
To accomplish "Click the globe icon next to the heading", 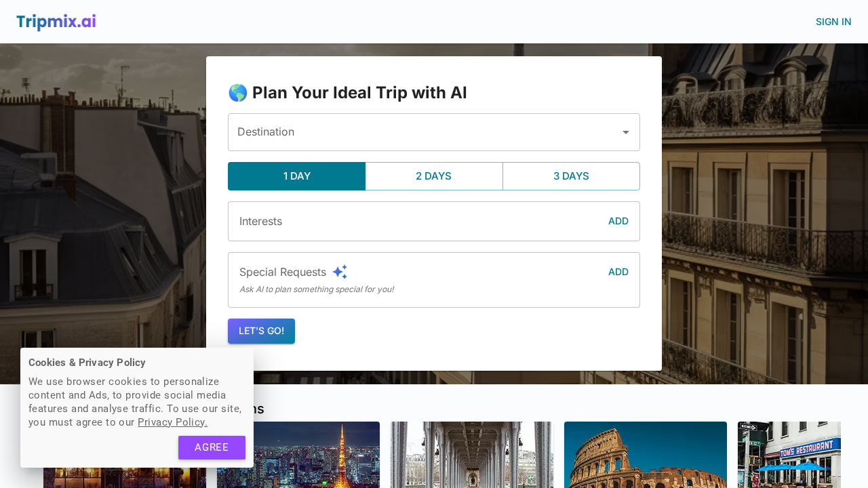I will click(238, 92).
